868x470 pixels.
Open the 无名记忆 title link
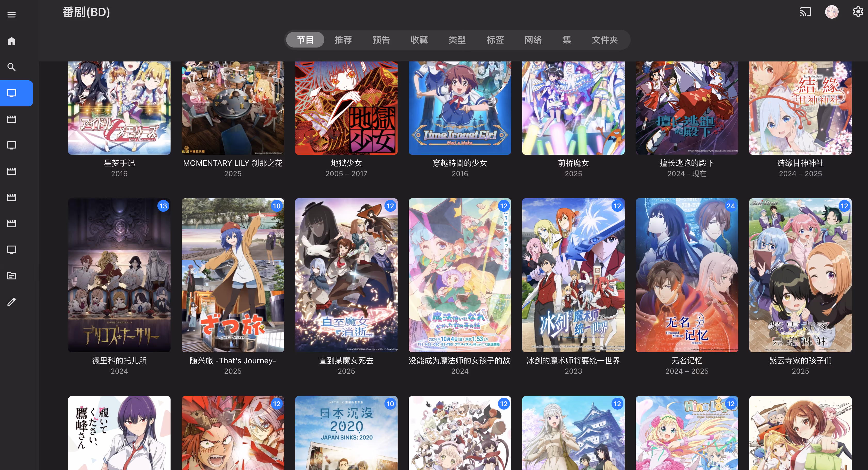coord(686,361)
